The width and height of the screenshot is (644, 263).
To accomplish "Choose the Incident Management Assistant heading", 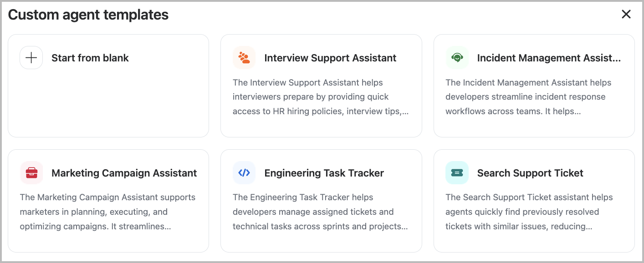I will tap(549, 58).
